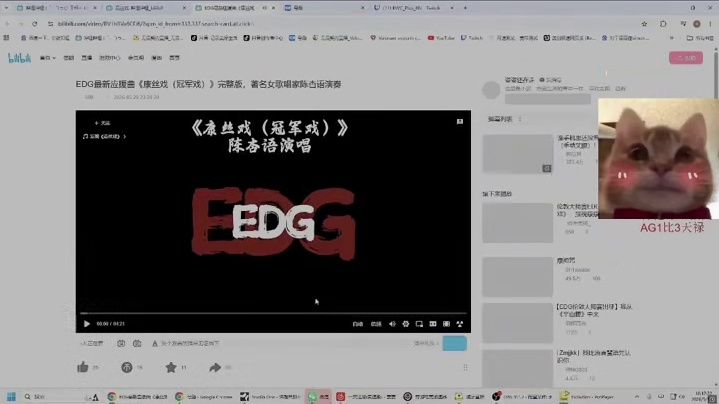Switch to wide-screen player mode

pos(432,324)
